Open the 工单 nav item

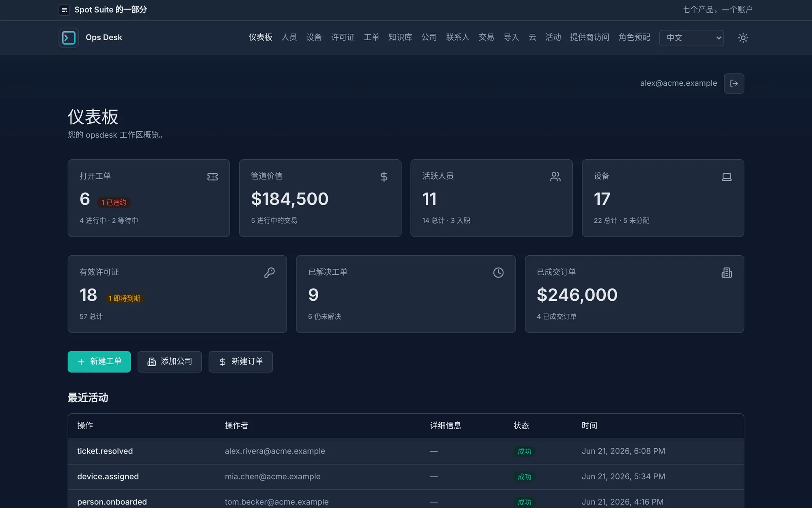click(x=371, y=37)
